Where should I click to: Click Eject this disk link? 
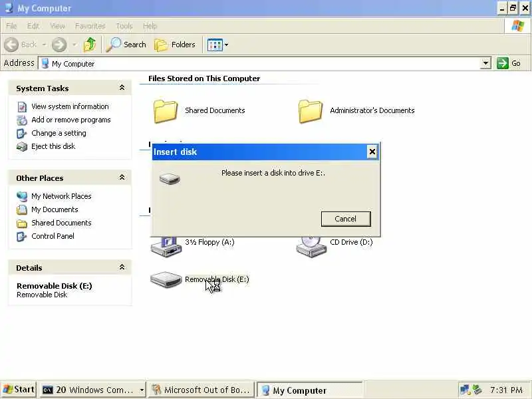tap(53, 146)
